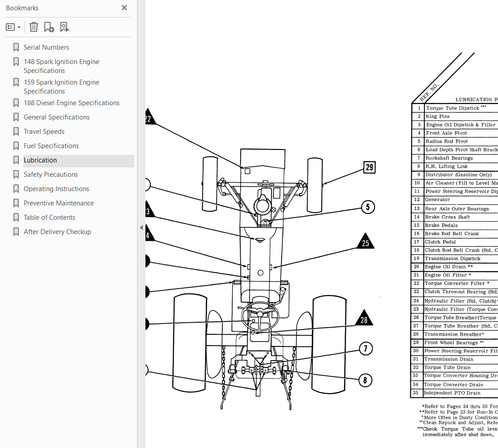The image size is (498, 448).
Task: Click diagram callout circle labeled 5
Action: 368,207
